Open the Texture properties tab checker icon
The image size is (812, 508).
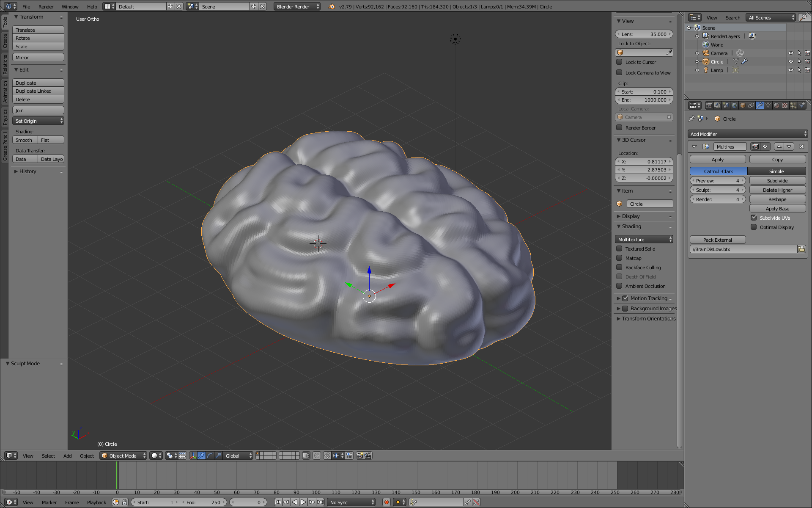click(785, 105)
